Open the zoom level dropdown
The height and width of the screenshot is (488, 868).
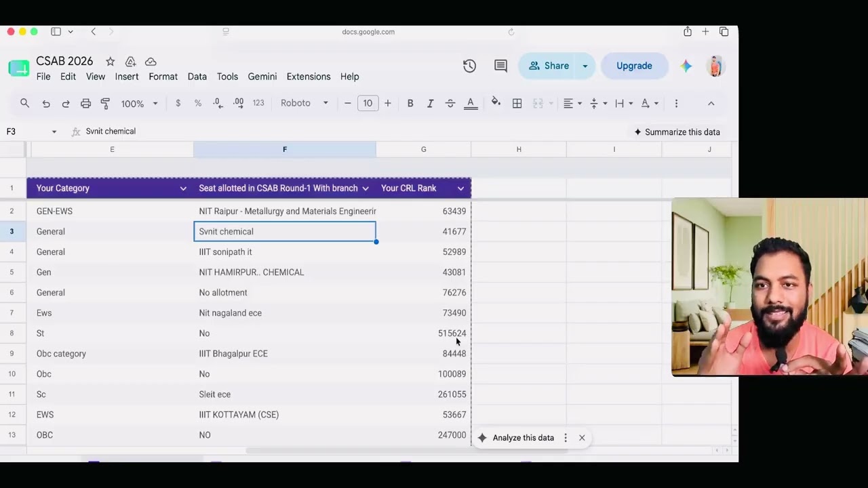(139, 104)
